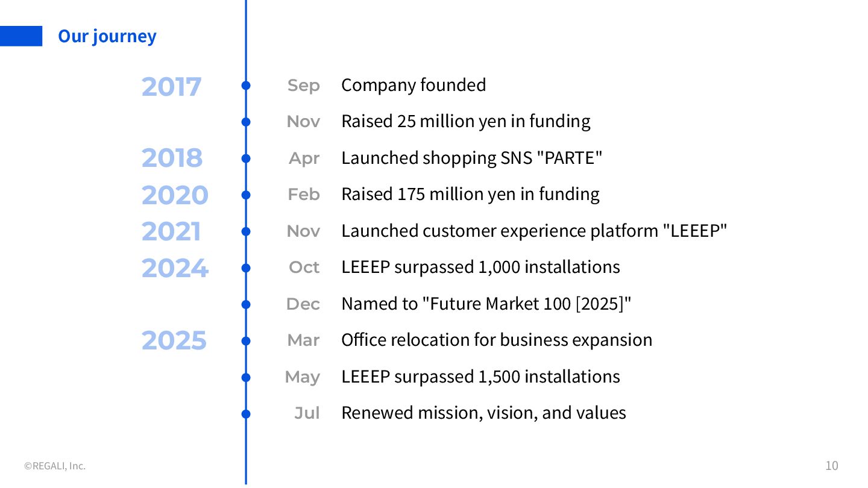Click the Feb 2020 timeline dot
This screenshot has width=868, height=488.
[246, 195]
